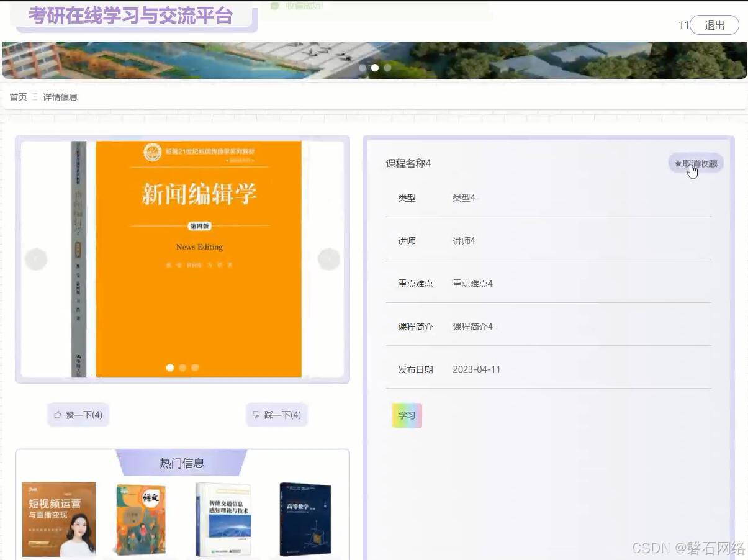
Task: Open the 首页 breadcrumb link
Action: [x=17, y=97]
